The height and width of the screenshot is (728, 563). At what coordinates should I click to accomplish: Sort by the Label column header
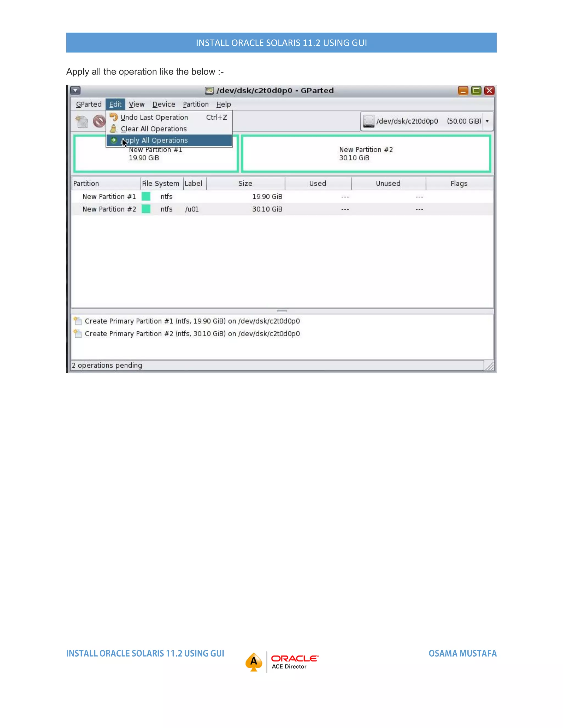195,183
